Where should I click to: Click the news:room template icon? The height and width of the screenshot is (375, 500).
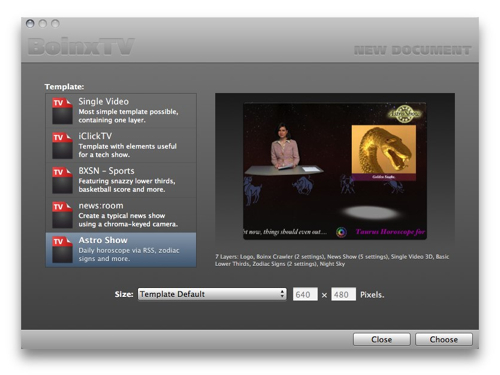pos(62,215)
